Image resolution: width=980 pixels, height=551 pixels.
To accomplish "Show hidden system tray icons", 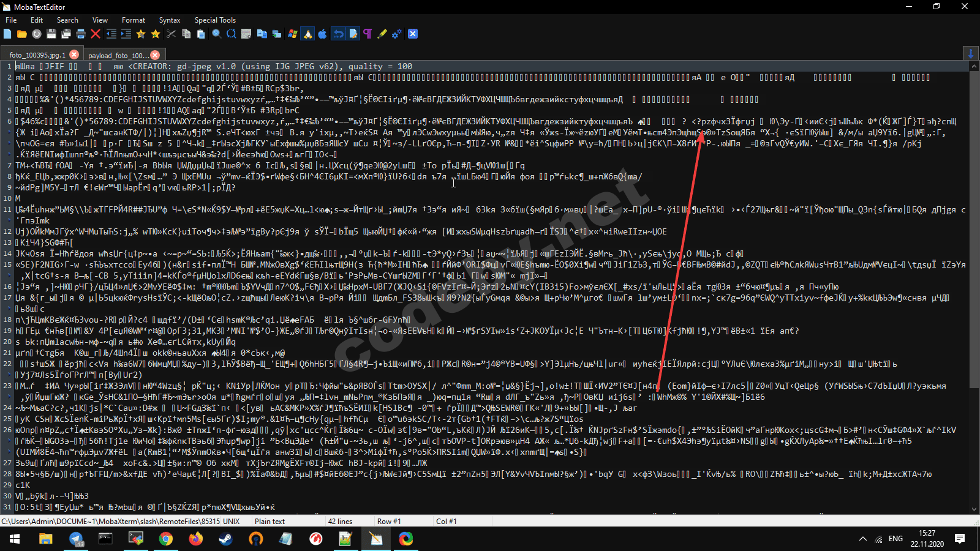I will coord(863,539).
